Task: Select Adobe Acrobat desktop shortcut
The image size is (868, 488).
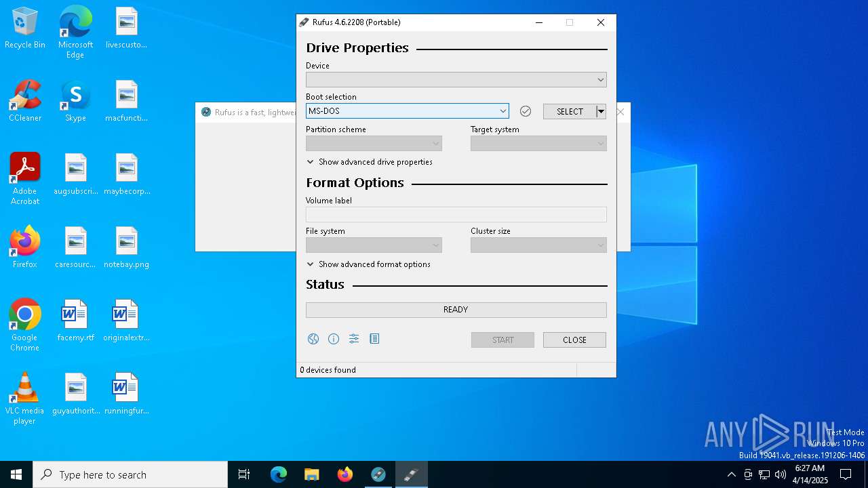Action: (x=25, y=179)
